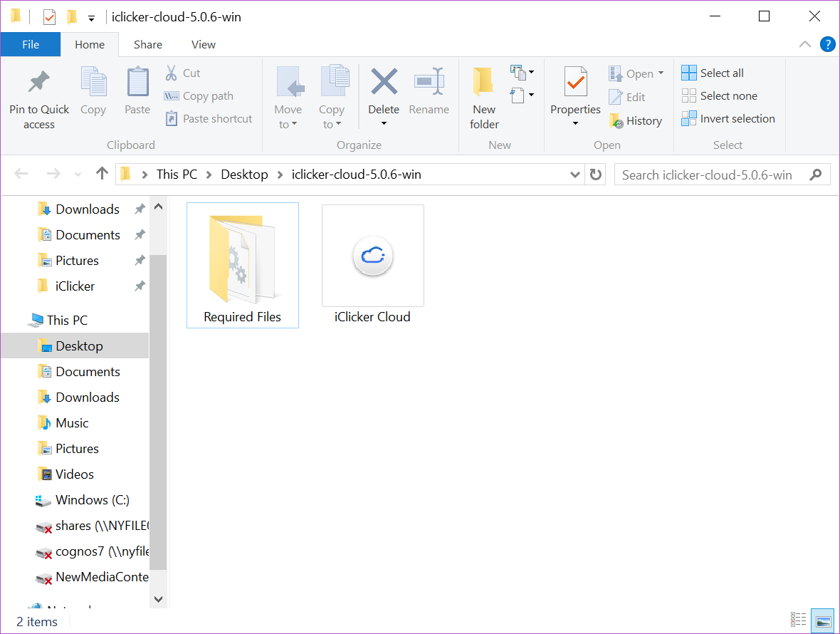
Task: Navigate up one folder level
Action: 101,173
